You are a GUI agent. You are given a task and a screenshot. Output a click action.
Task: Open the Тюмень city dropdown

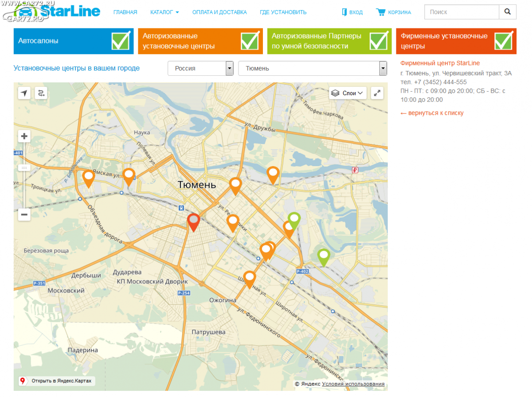(x=313, y=68)
